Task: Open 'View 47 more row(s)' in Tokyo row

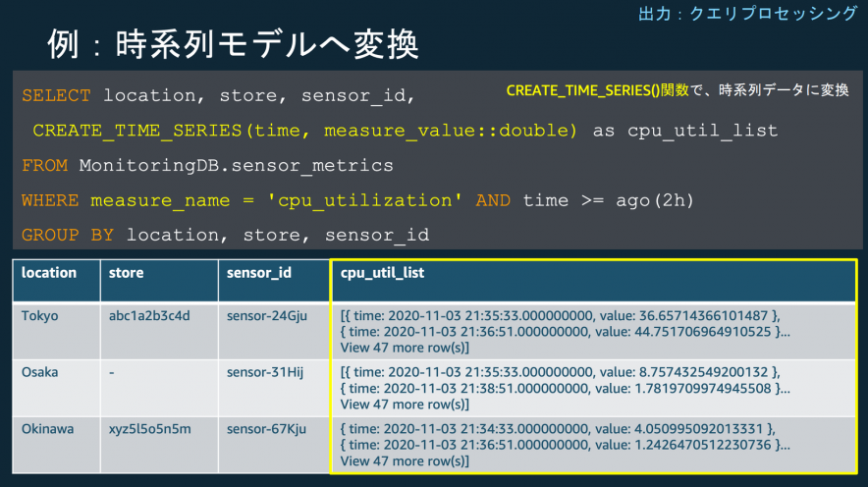Action: [405, 348]
